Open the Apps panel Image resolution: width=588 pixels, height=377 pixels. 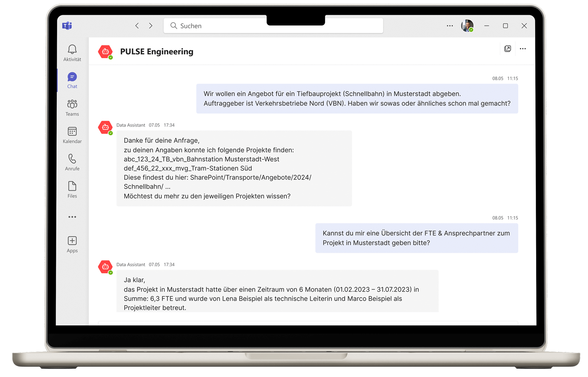coord(72,244)
